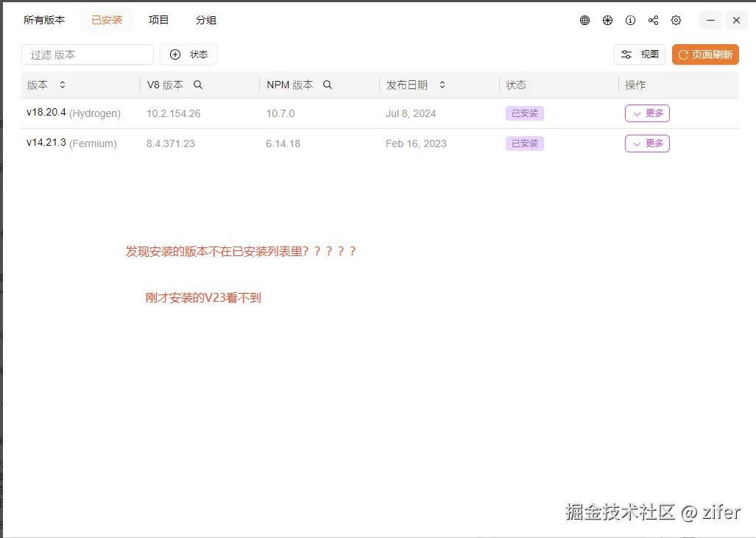Open the globe language icon
The image size is (756, 538).
click(x=584, y=21)
